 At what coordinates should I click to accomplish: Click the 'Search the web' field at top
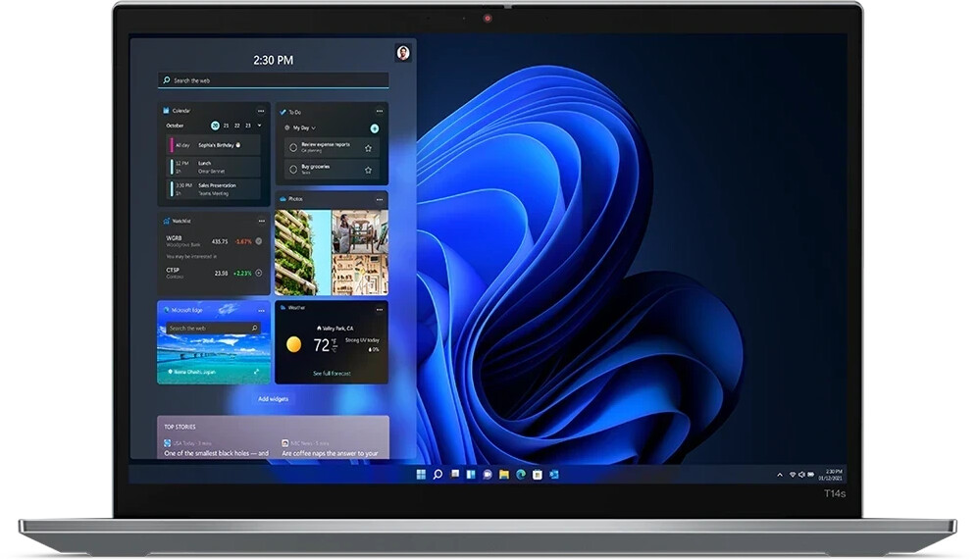(273, 80)
